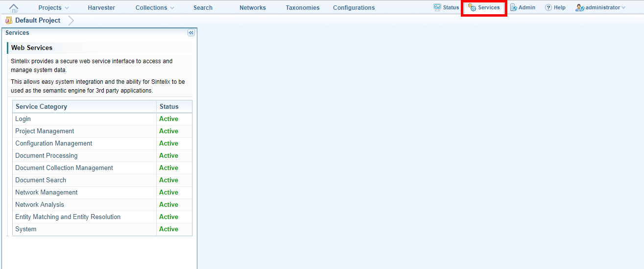This screenshot has height=269, width=644.
Task: Collapse the Services side panel
Action: [x=191, y=33]
